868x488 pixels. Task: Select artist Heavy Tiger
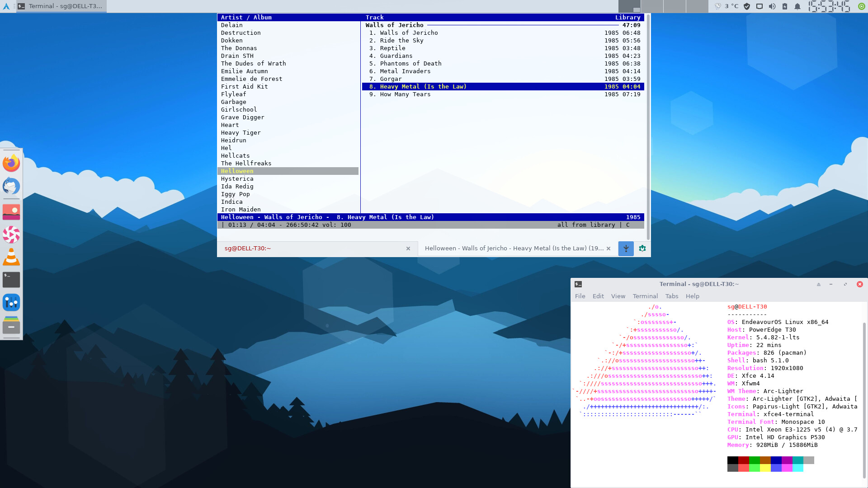288,133
